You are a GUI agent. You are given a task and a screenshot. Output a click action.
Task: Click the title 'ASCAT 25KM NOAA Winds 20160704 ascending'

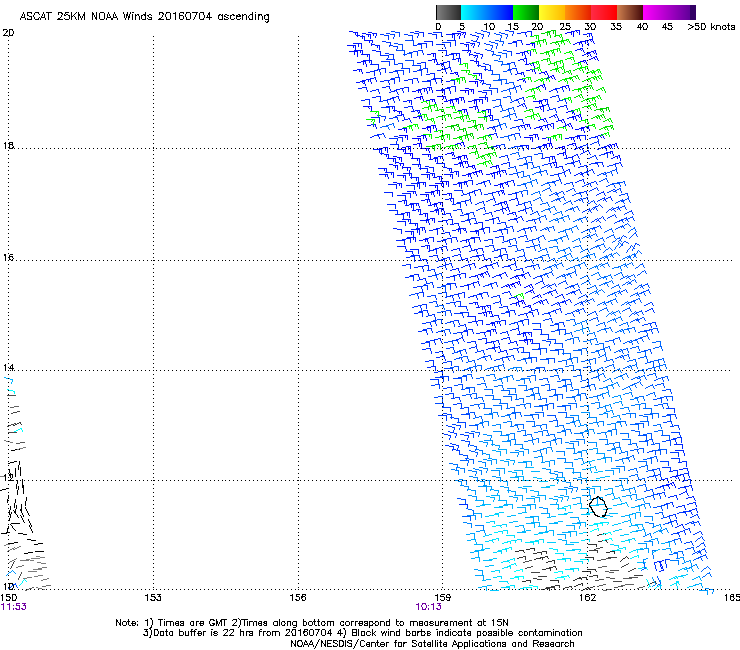point(144,17)
